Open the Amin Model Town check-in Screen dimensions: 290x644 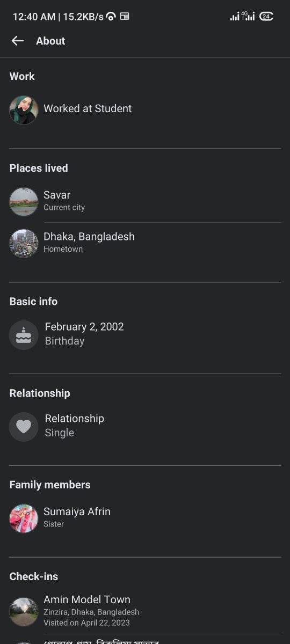pos(145,611)
